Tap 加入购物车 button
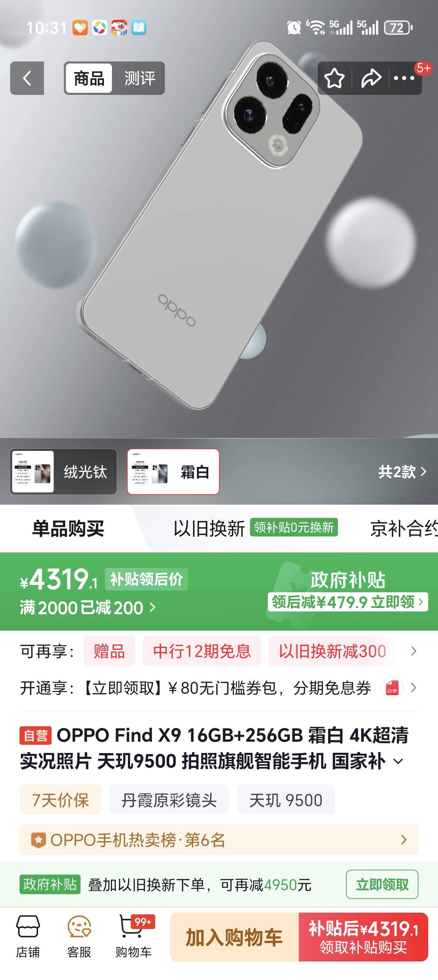Screen dimensions: 438x980 click(234, 937)
